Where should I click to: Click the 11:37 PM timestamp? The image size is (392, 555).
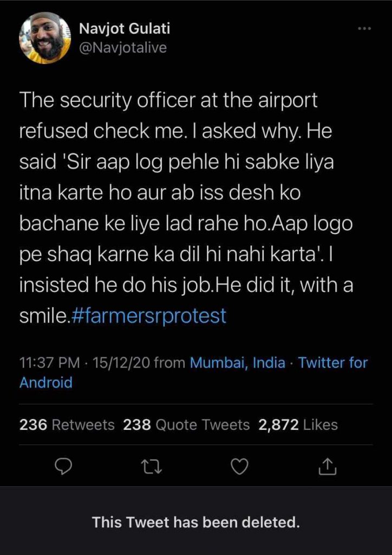coord(49,363)
